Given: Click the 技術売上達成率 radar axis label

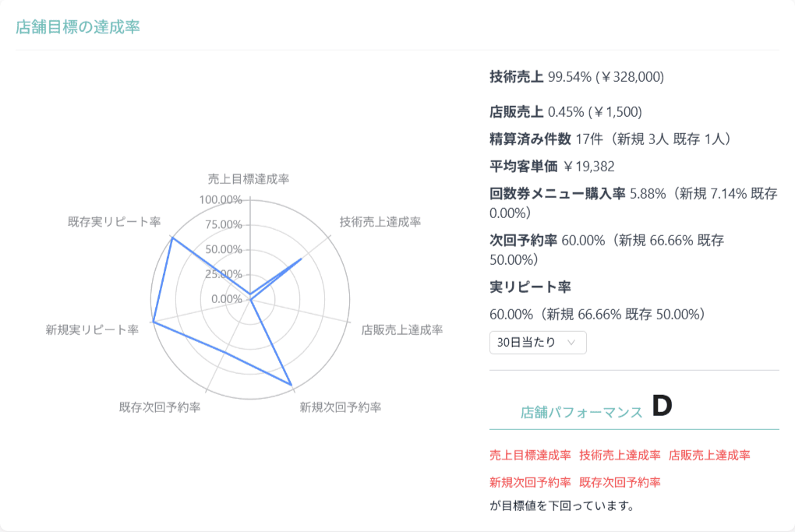Looking at the screenshot, I should pos(380,221).
